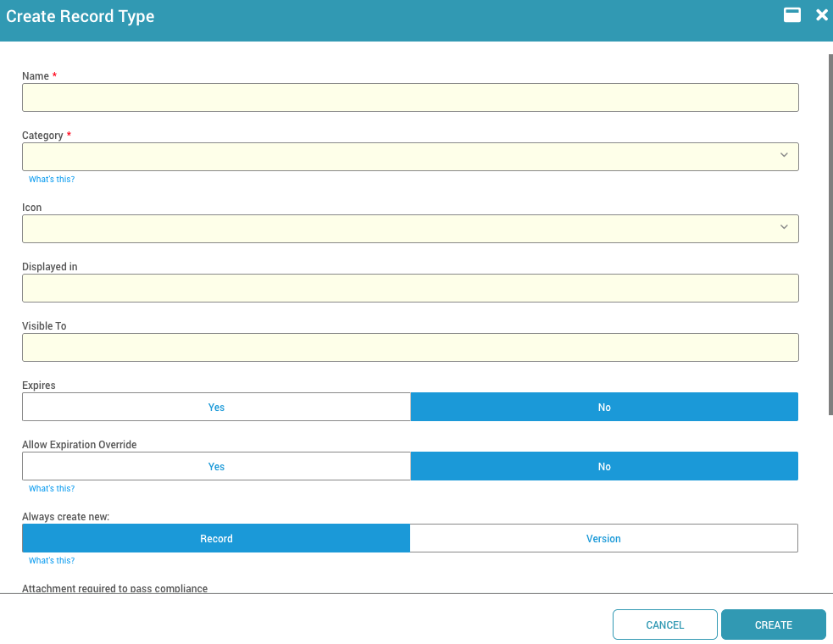Screen dimensions: 833x644
Task: Click the Category dropdown chevron arrow
Action: coord(784,155)
